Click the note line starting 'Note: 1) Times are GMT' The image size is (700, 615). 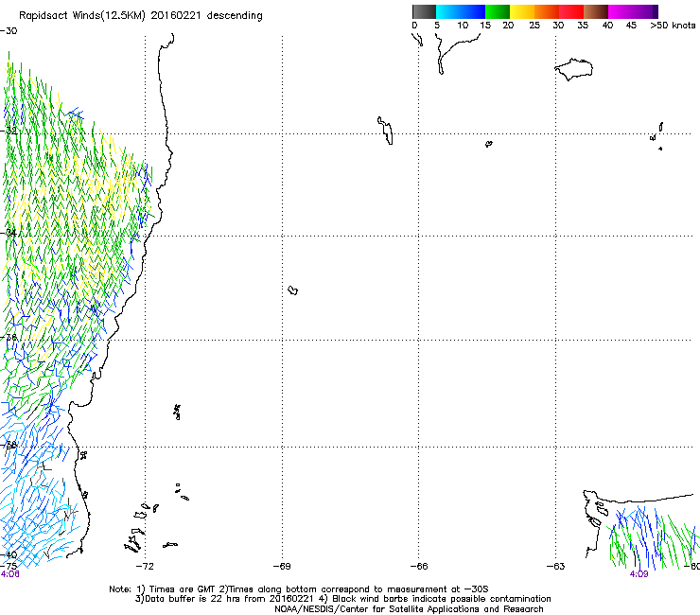299,589
